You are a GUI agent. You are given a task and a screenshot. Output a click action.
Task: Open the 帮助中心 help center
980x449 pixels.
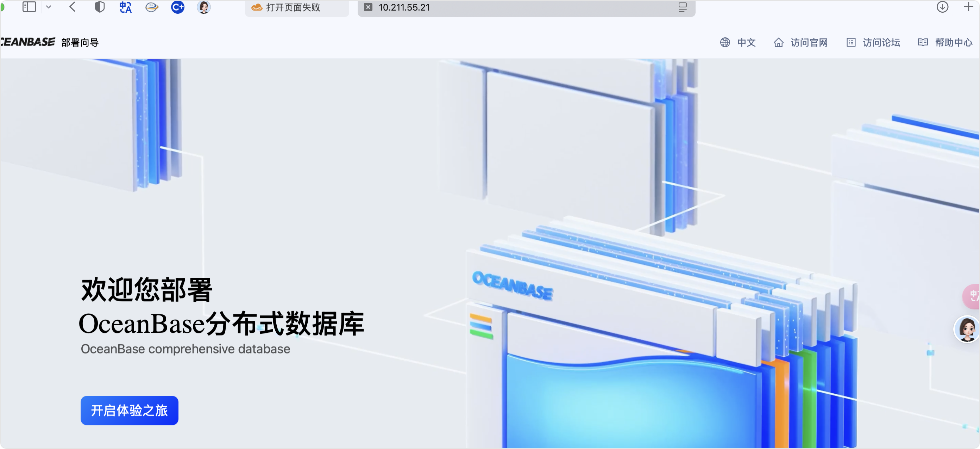coord(954,42)
